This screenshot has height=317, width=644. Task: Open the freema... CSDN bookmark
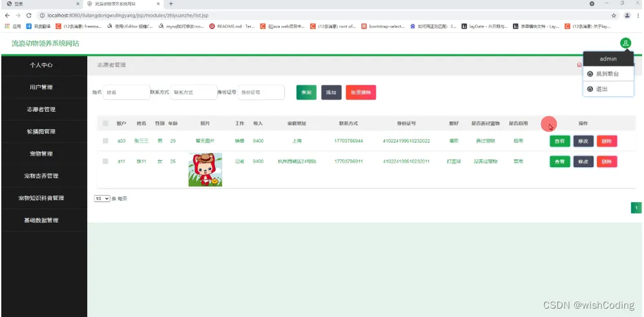[x=78, y=26]
